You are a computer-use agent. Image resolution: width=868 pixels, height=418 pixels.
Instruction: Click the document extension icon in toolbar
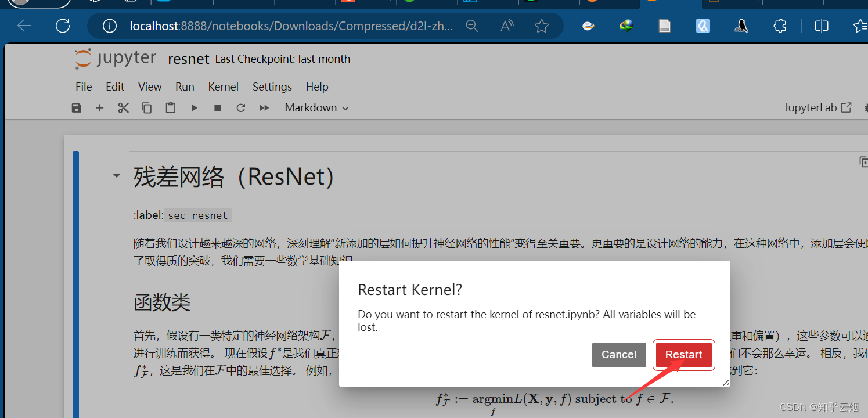tap(665, 26)
